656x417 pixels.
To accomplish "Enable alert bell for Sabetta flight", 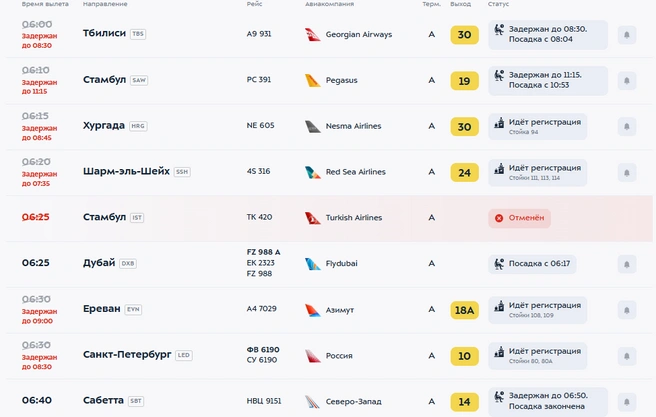I will coord(627,402).
